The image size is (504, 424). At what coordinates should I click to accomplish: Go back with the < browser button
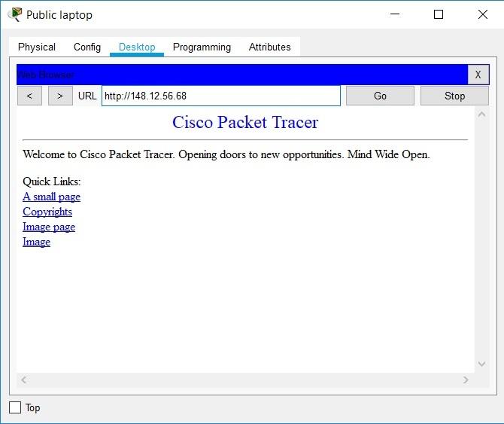click(29, 96)
